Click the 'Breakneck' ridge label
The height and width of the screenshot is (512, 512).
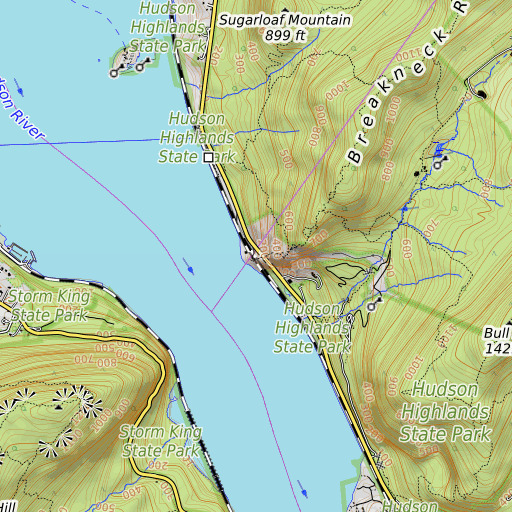(398, 96)
